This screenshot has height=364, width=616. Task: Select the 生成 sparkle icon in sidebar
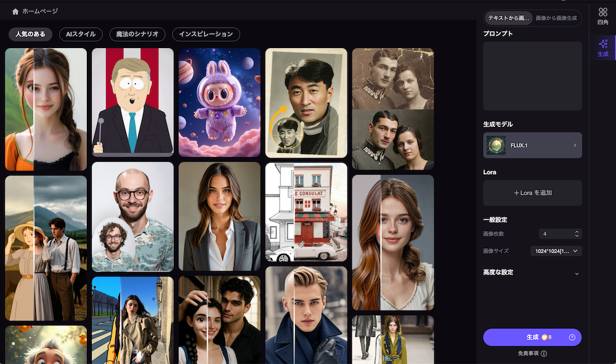(603, 43)
